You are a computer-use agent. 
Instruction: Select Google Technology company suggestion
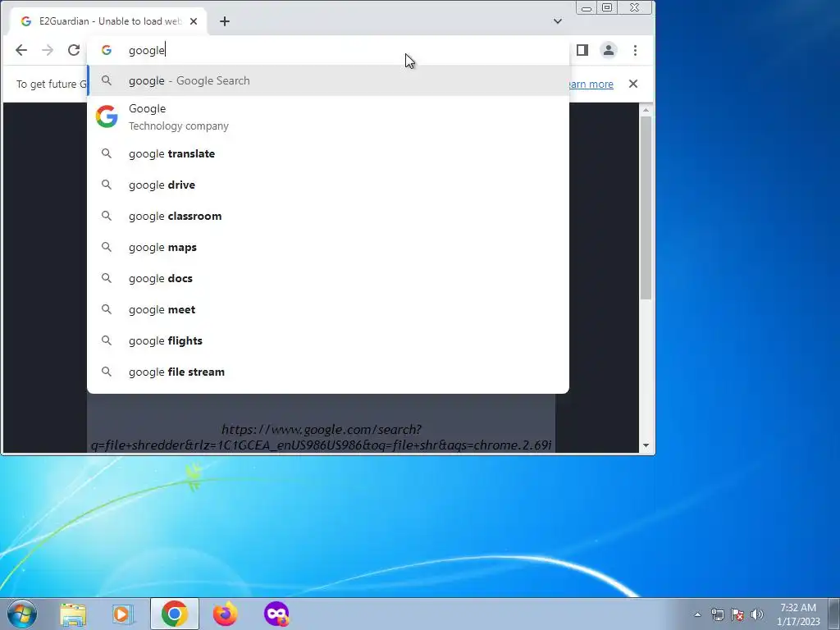pyautogui.click(x=328, y=116)
